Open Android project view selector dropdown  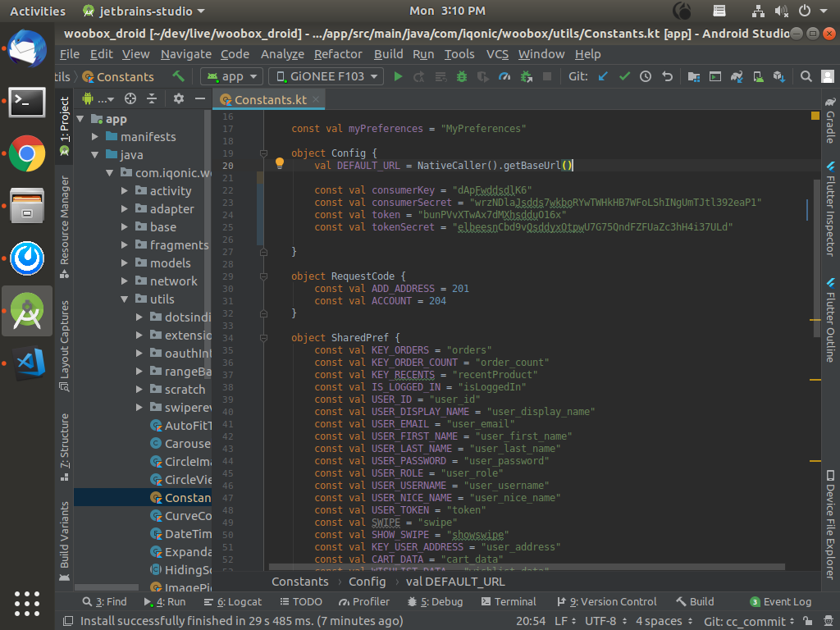(98, 98)
